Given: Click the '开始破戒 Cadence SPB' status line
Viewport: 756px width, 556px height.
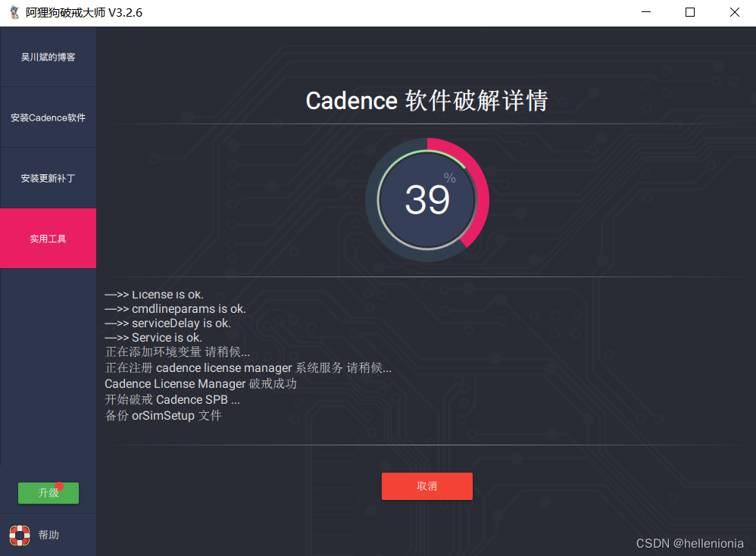Looking at the screenshot, I should (x=172, y=399).
